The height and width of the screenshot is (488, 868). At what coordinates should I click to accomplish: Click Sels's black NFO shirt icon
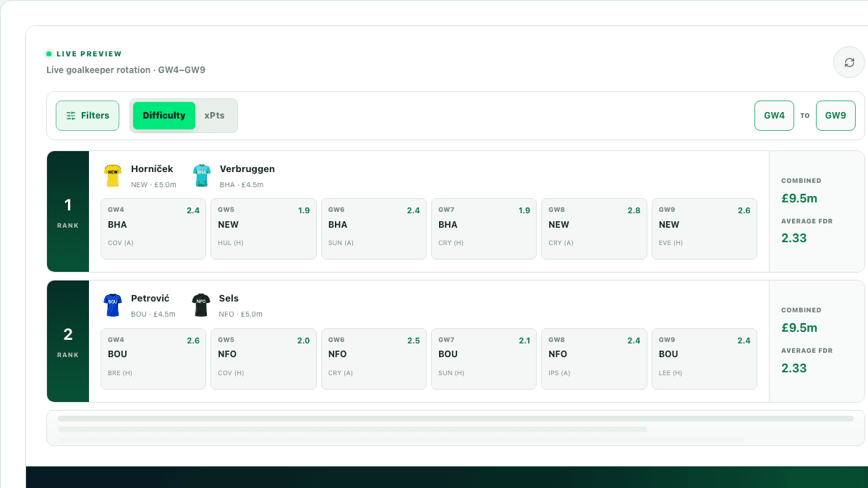(x=201, y=305)
